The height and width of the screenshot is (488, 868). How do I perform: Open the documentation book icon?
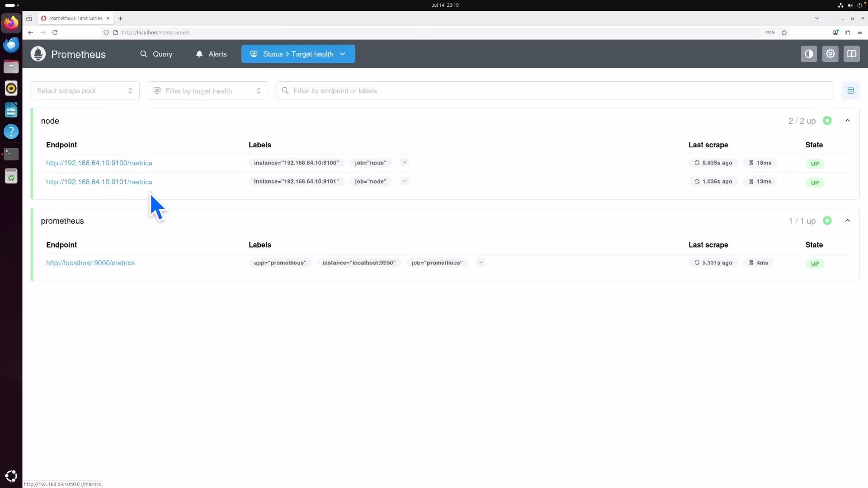(851, 54)
